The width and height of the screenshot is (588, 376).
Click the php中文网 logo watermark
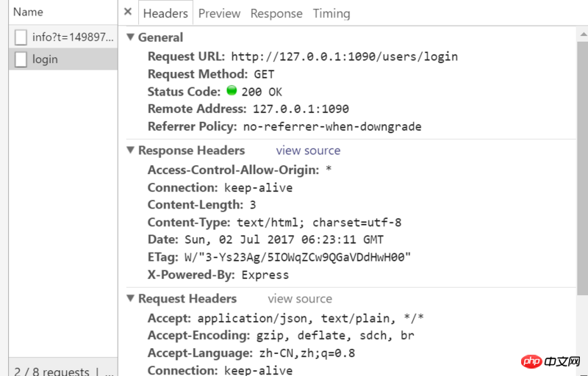(551, 362)
